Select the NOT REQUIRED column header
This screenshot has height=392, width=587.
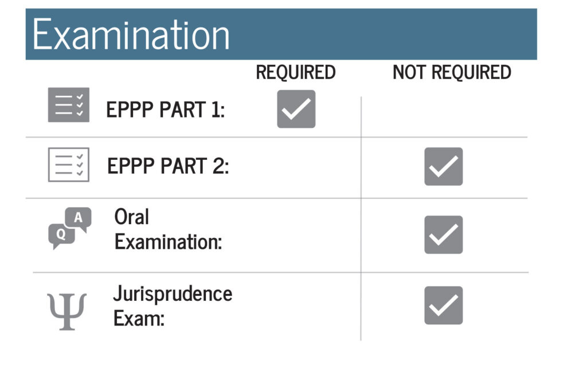click(x=452, y=73)
